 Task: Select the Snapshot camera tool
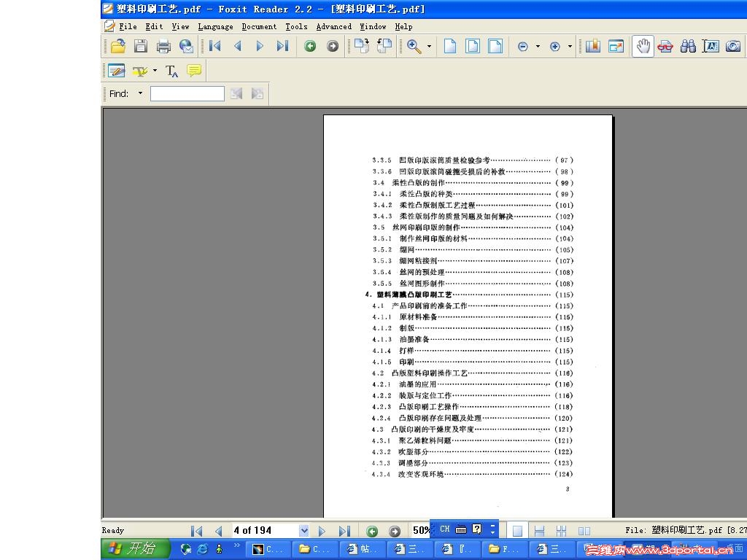[x=733, y=46]
